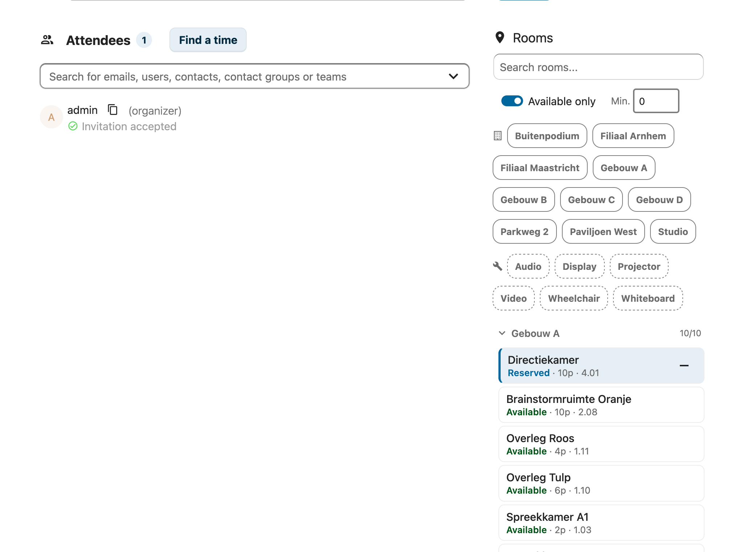Click the building filter icon
Viewport: 756px width, 552px height.
click(498, 136)
